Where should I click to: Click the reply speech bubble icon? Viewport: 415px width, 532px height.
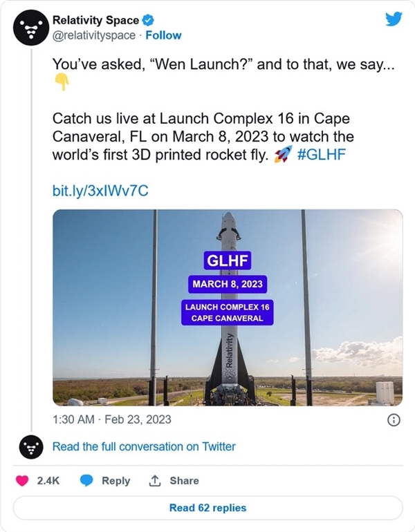(86, 481)
